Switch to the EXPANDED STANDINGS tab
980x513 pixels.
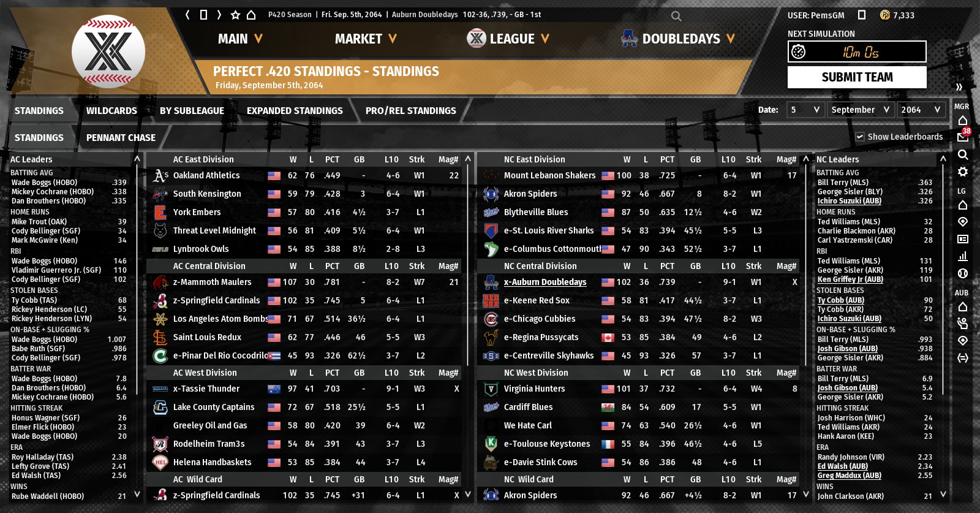coord(295,111)
